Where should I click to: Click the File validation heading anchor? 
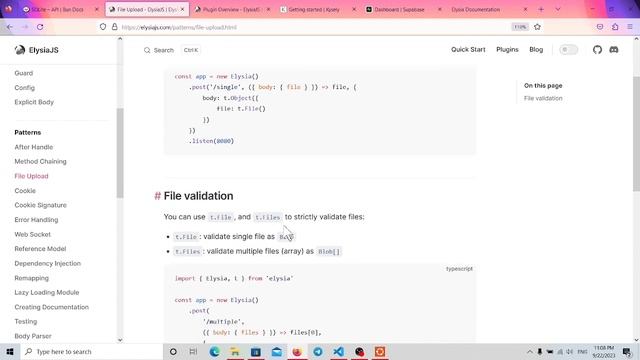(157, 196)
